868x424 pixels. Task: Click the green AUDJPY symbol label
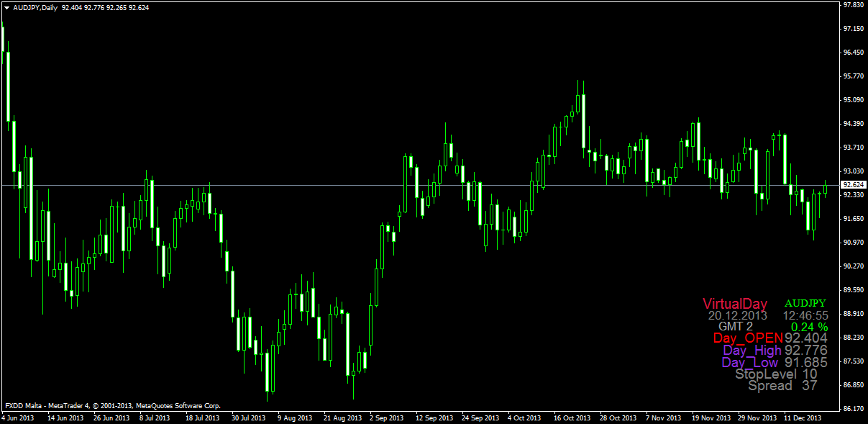[x=805, y=303]
